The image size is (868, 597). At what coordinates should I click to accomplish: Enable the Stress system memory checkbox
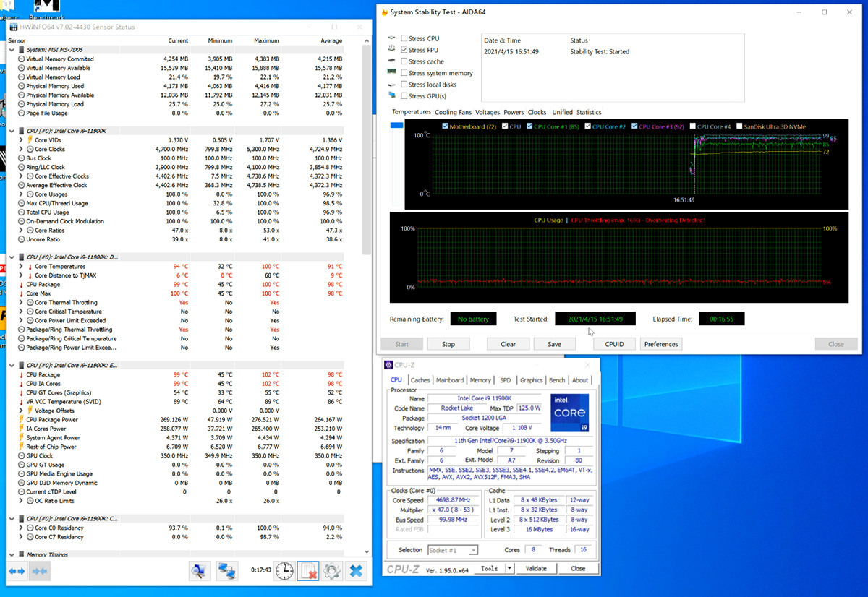404,73
